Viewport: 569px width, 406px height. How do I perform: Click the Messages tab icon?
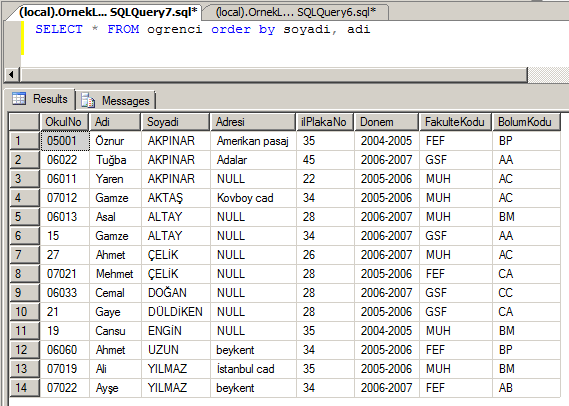pos(88,101)
